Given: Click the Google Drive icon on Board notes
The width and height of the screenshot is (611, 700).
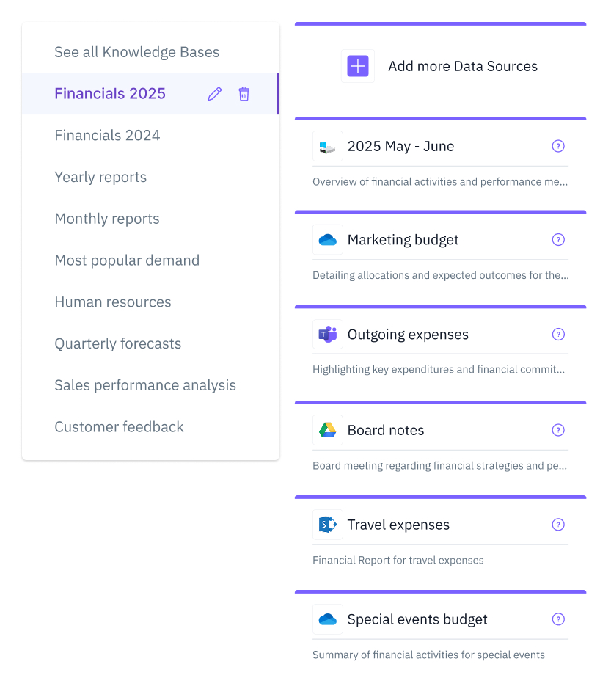Looking at the screenshot, I should pyautogui.click(x=327, y=430).
